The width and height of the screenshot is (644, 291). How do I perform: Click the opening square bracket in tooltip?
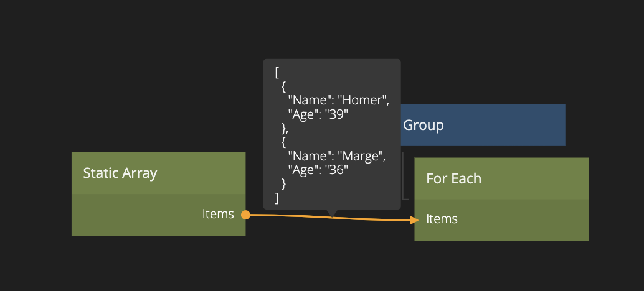(277, 72)
